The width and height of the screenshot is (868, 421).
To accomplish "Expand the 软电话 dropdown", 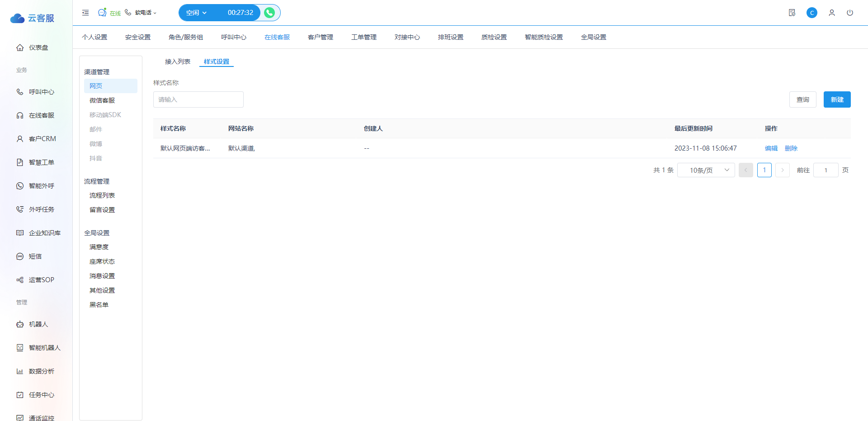I will point(146,13).
